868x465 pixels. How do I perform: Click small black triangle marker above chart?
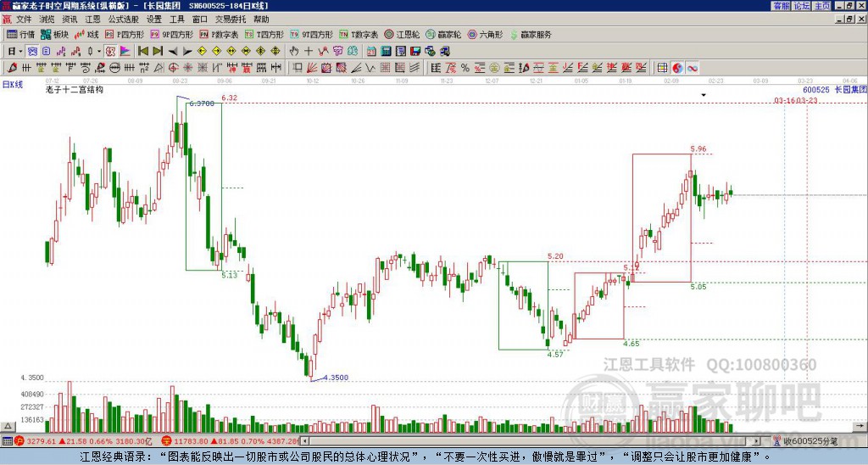[x=704, y=95]
